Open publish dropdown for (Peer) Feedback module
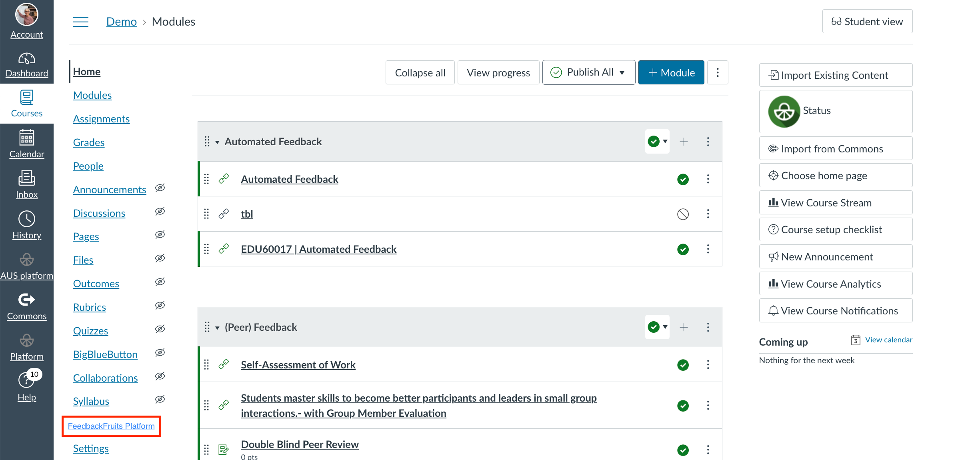The height and width of the screenshot is (460, 980). (x=657, y=327)
